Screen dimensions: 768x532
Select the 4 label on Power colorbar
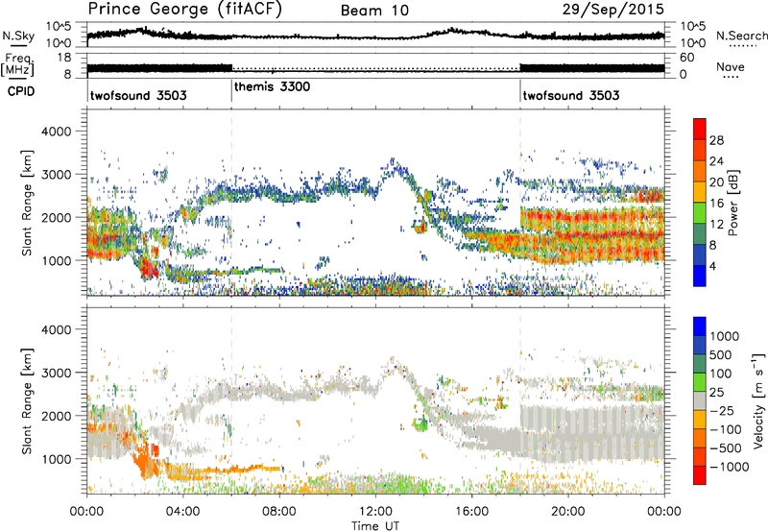coord(713,266)
